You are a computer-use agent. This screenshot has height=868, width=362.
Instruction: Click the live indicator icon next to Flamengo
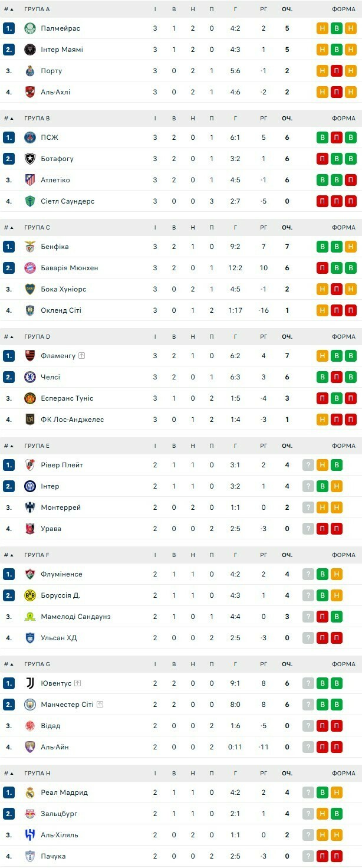point(82,356)
